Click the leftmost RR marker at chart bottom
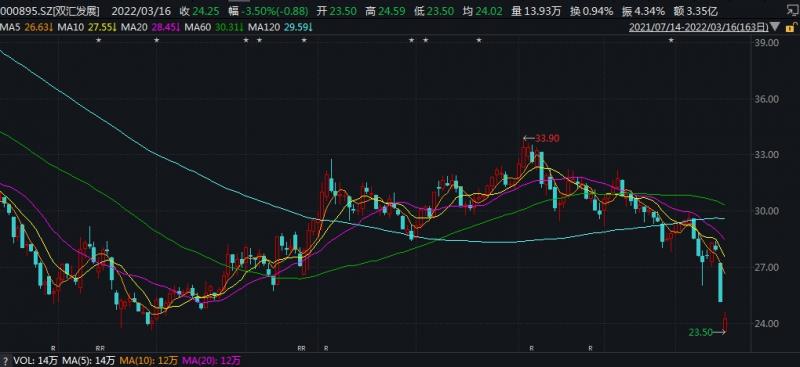This screenshot has height=367, width=800. coord(99,348)
